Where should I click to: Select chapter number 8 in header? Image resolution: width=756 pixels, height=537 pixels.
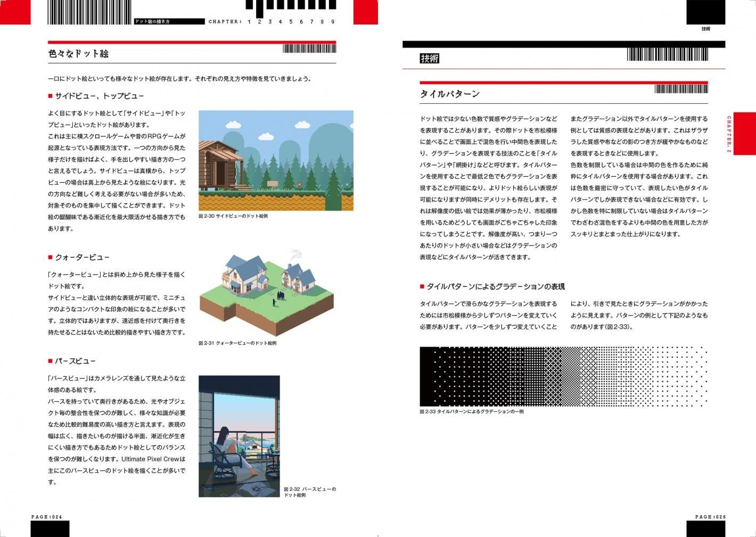point(322,22)
